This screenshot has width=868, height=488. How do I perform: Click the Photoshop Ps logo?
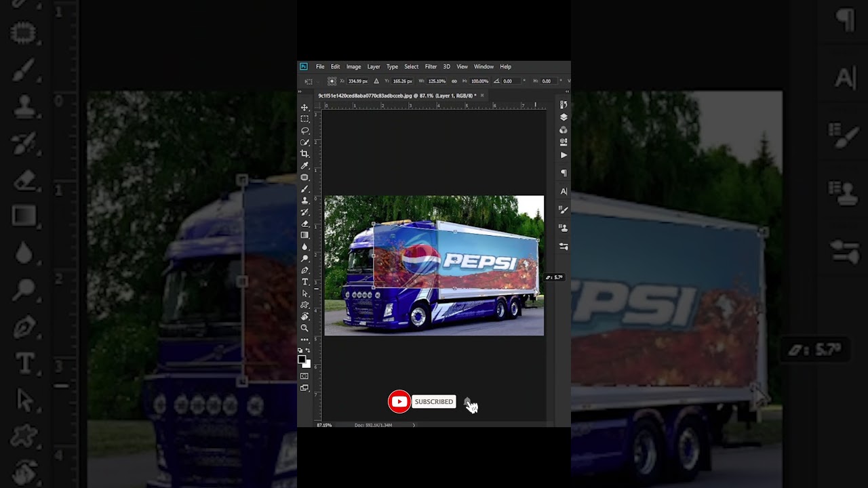click(303, 66)
